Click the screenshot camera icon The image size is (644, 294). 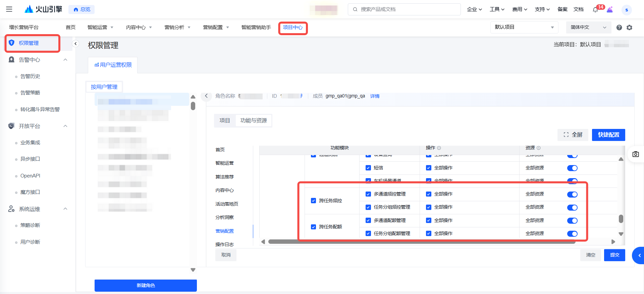[x=636, y=154]
